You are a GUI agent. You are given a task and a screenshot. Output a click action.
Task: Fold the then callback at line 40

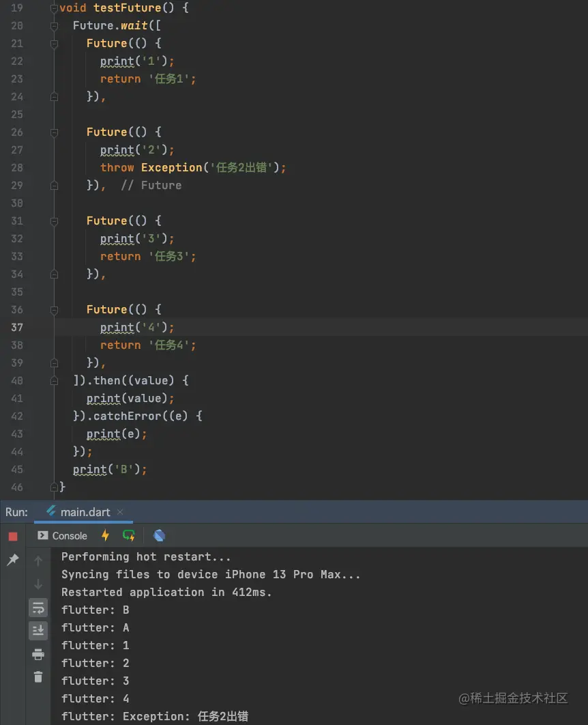pyautogui.click(x=54, y=381)
